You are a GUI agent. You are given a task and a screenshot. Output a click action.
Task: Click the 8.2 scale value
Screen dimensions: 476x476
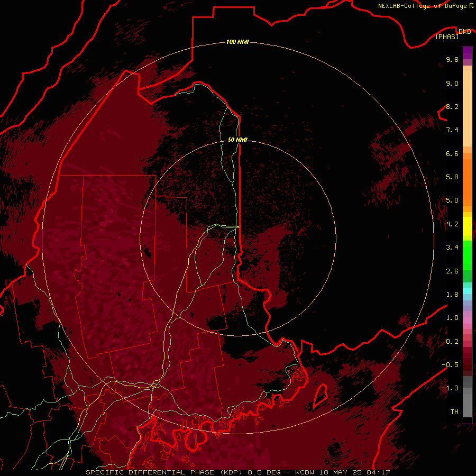click(452, 106)
